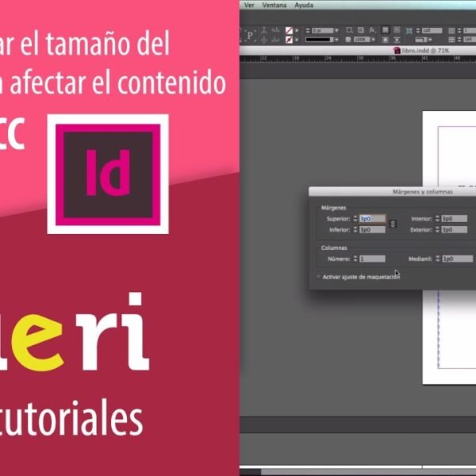Click the Número columns stepper

click(355, 259)
